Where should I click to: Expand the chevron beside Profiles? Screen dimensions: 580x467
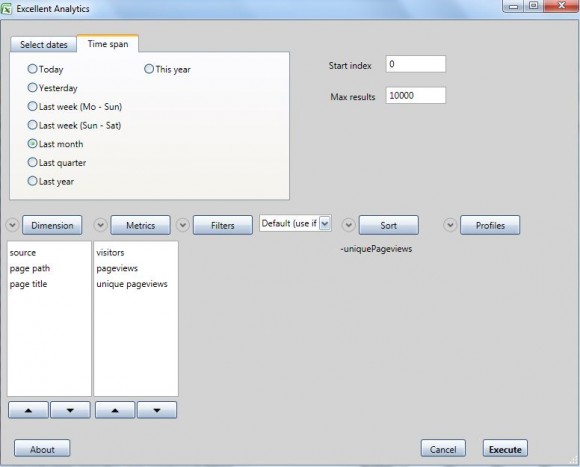(450, 225)
